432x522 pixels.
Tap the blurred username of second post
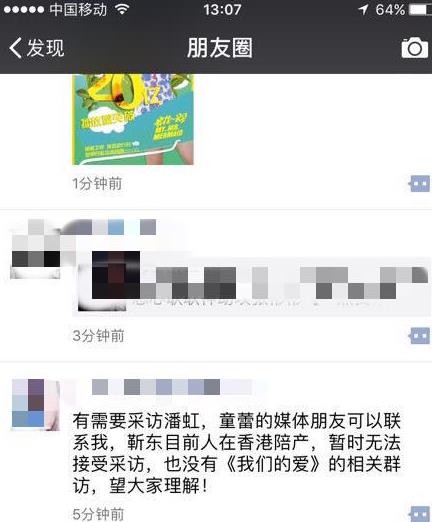click(109, 227)
